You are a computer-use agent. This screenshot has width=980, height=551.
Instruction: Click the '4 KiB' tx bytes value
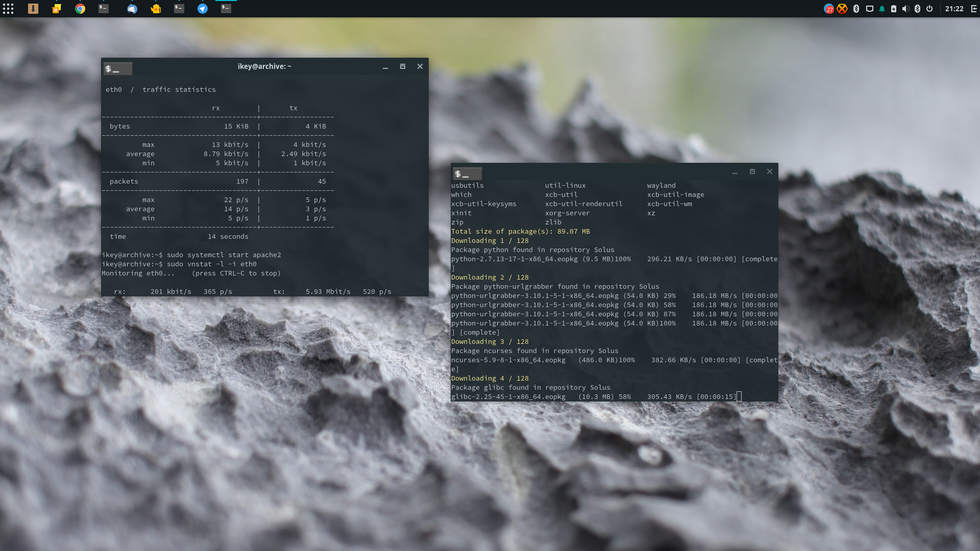pos(316,127)
